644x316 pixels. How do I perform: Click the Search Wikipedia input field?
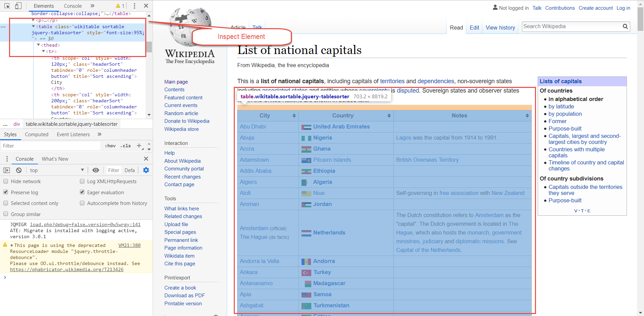coord(572,27)
